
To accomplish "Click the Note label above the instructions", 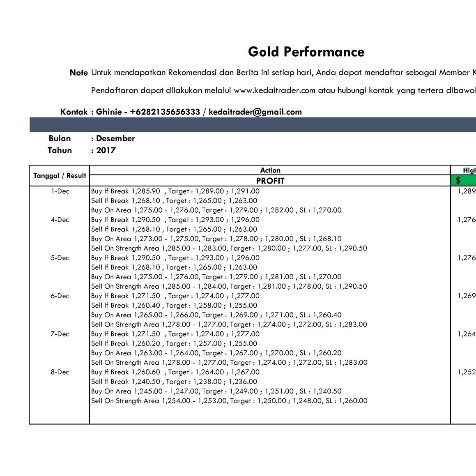I will (80, 73).
